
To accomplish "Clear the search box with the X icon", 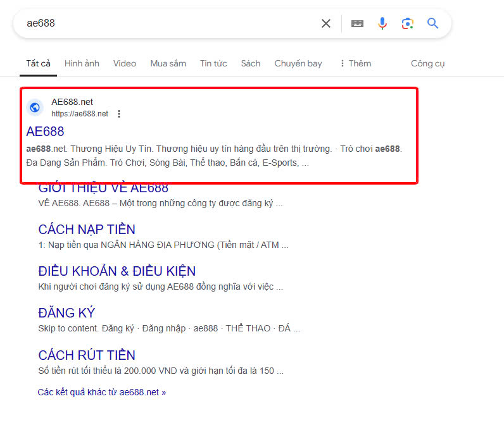I will (326, 23).
